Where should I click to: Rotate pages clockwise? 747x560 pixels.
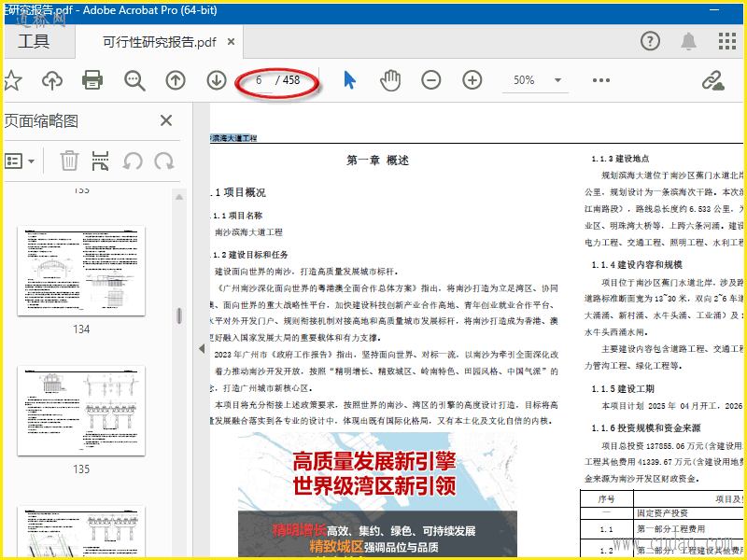(x=164, y=161)
